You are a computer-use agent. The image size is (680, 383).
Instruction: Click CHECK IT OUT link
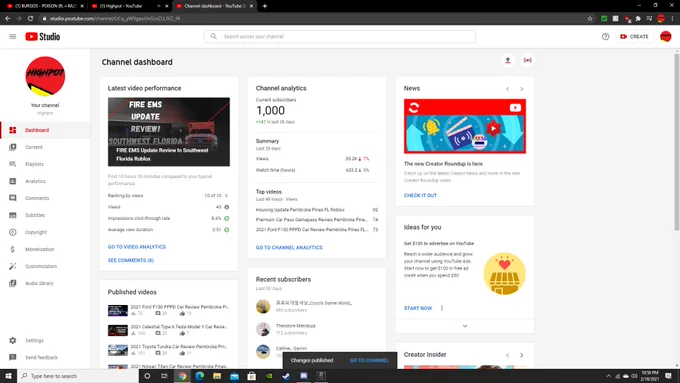(x=420, y=196)
